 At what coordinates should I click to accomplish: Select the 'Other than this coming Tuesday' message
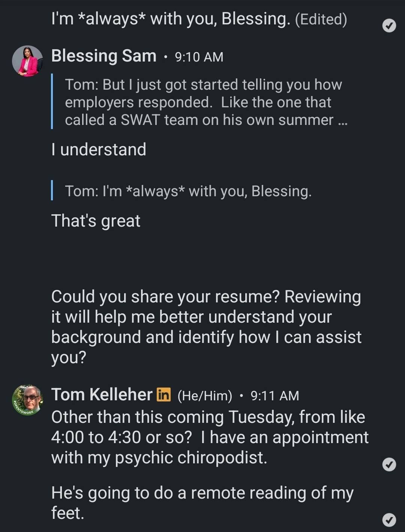(x=210, y=437)
